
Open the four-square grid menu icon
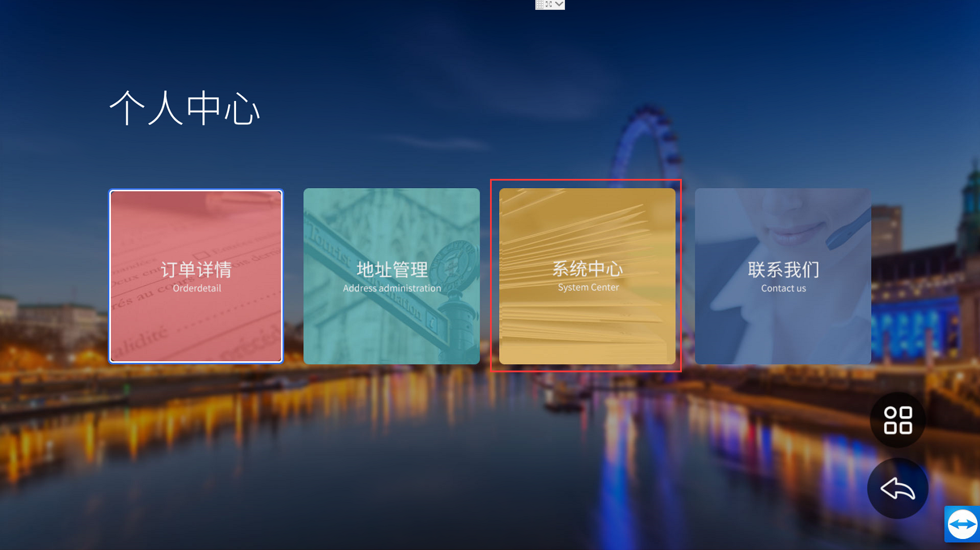(897, 420)
